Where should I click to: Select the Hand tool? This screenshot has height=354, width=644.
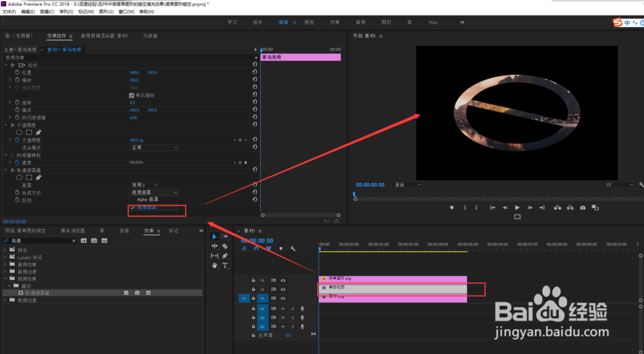(214, 265)
